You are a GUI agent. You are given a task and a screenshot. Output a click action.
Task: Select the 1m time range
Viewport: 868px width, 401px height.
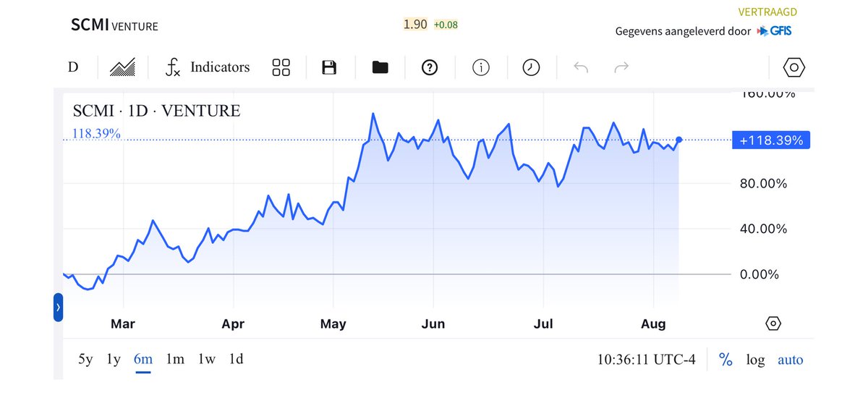pyautogui.click(x=175, y=359)
